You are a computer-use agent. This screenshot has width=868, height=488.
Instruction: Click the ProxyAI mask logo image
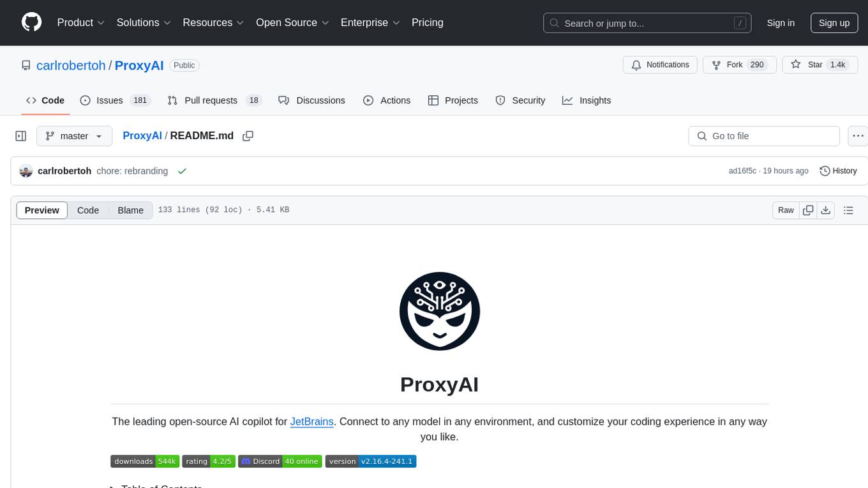439,311
